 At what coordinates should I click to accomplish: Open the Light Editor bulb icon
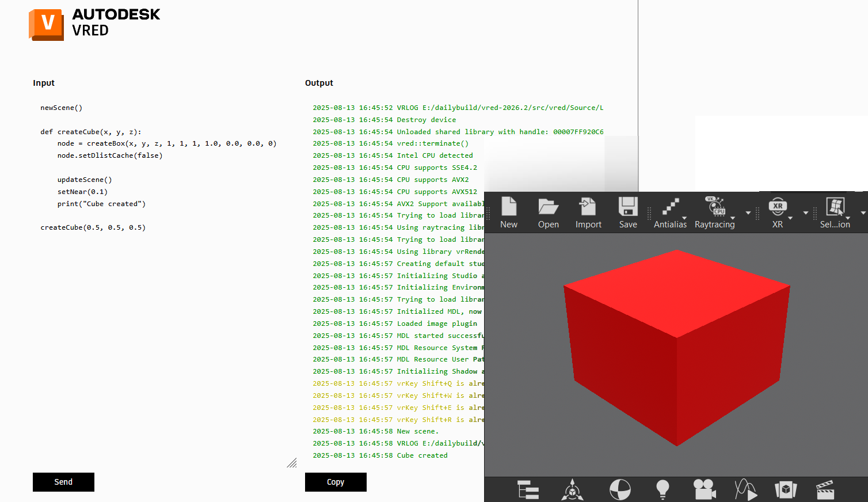click(x=662, y=490)
